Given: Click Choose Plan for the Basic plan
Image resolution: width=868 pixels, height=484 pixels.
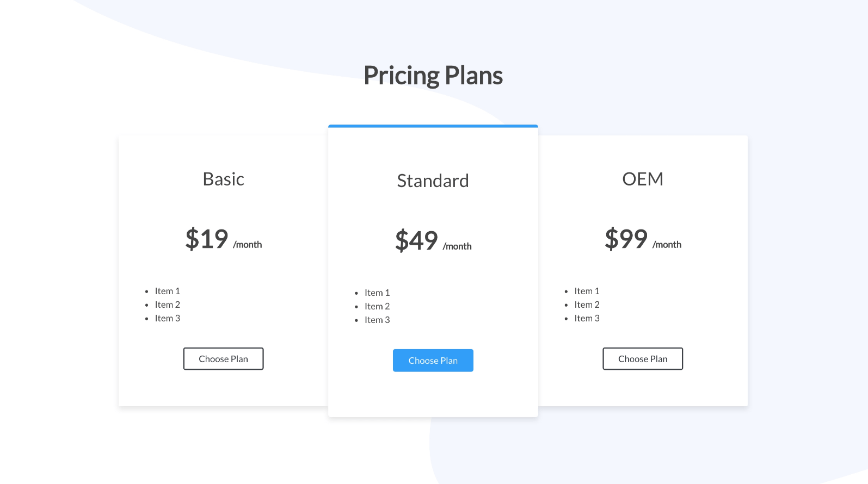Looking at the screenshot, I should pos(223,358).
